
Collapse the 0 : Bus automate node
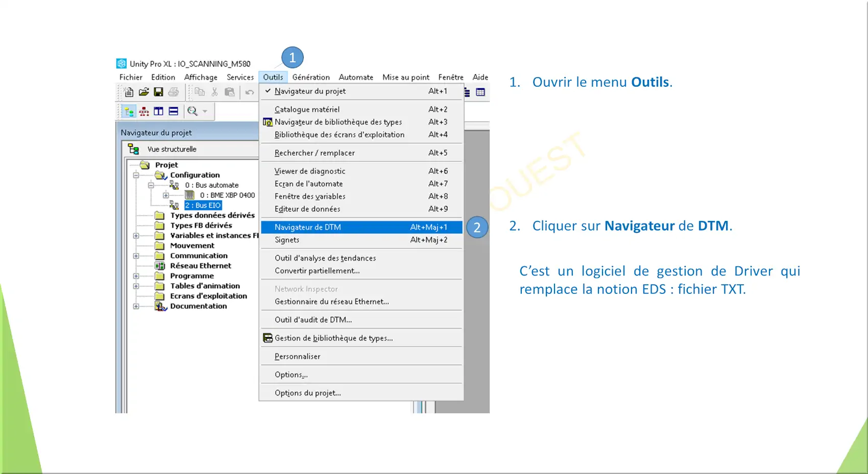[151, 185]
